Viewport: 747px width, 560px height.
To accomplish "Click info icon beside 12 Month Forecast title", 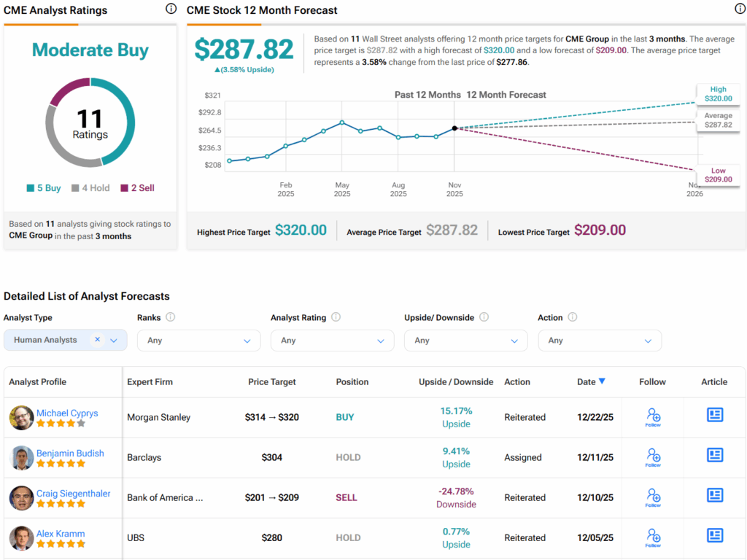I will point(739,9).
